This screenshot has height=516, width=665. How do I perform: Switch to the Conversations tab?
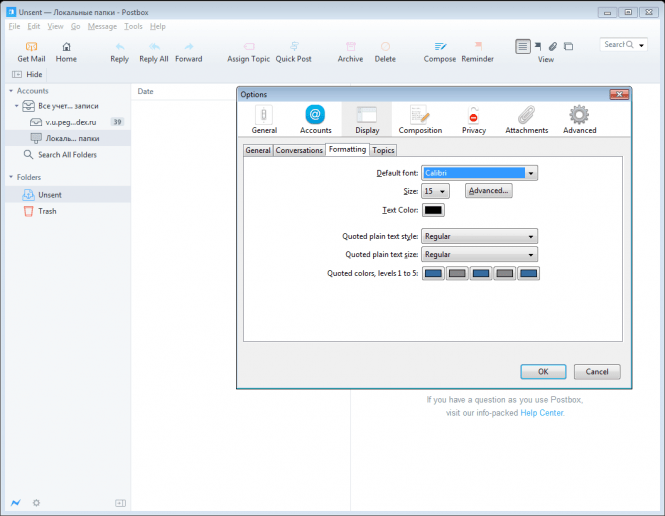(x=299, y=150)
